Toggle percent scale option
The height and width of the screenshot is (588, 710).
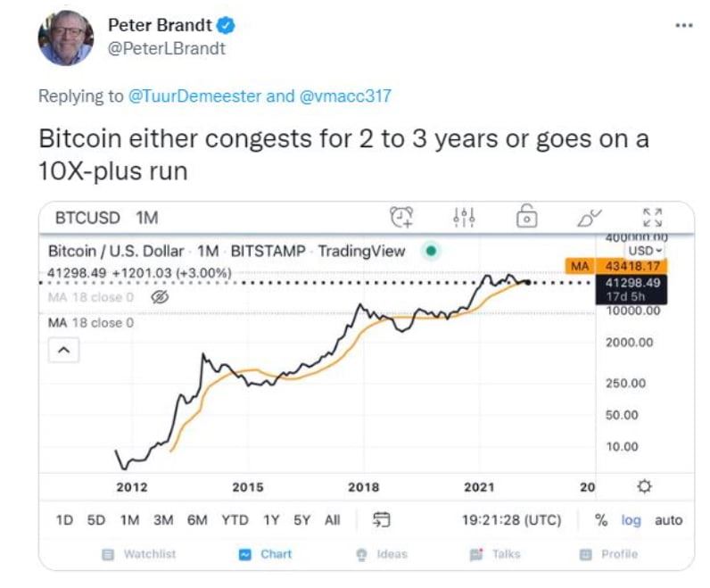tap(601, 520)
